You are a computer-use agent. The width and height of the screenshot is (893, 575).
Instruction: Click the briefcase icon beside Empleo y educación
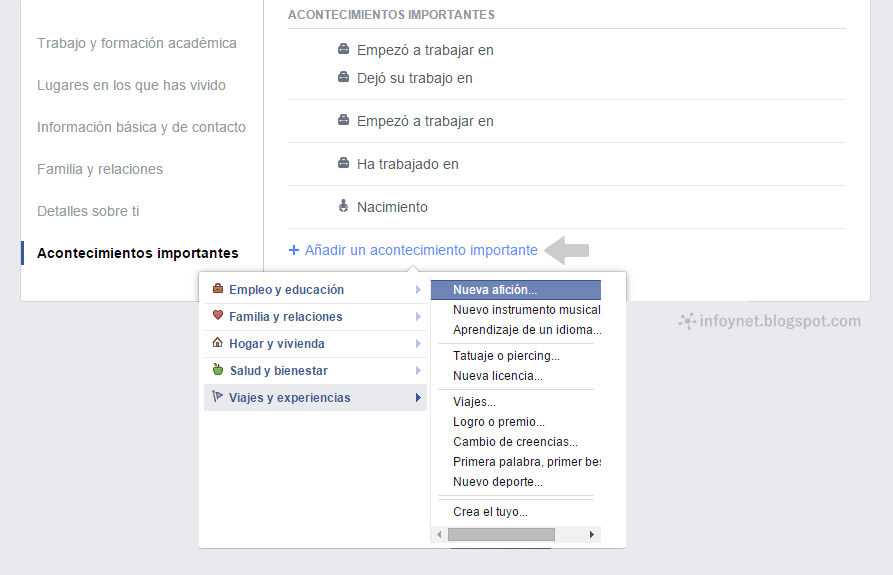(218, 289)
